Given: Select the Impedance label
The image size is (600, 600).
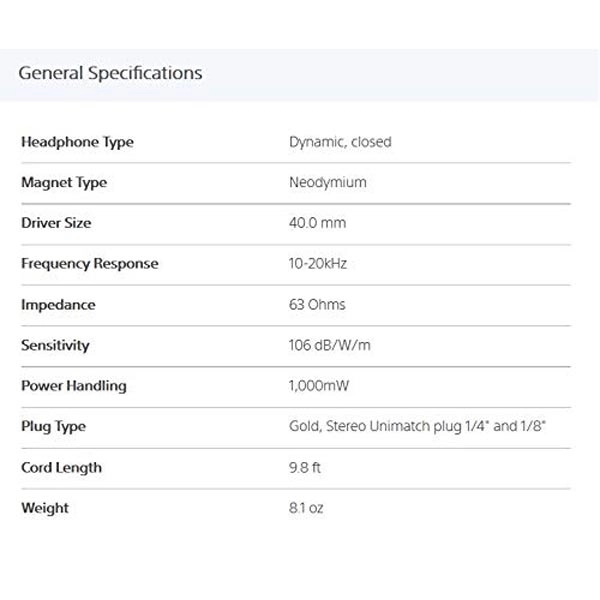Looking at the screenshot, I should coord(58,305).
